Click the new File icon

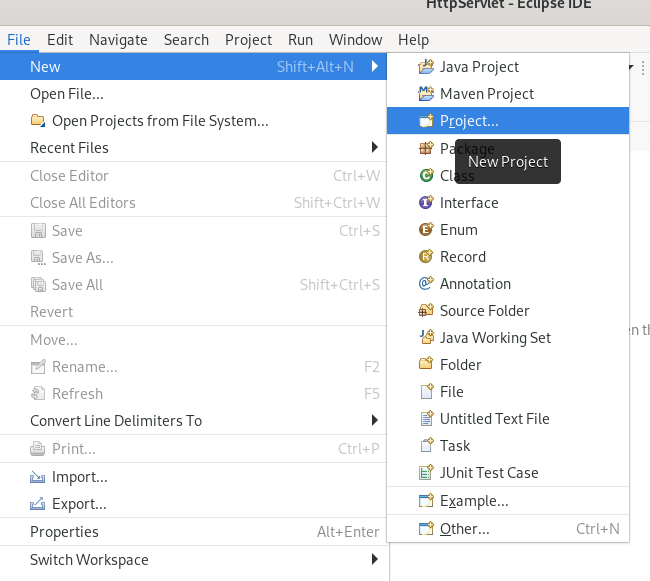(x=426, y=391)
